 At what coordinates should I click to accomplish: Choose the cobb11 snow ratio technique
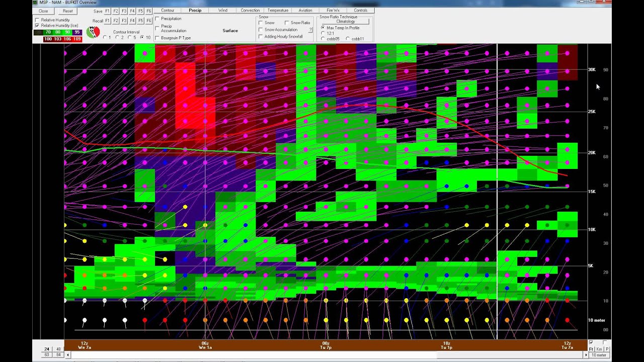click(x=348, y=39)
